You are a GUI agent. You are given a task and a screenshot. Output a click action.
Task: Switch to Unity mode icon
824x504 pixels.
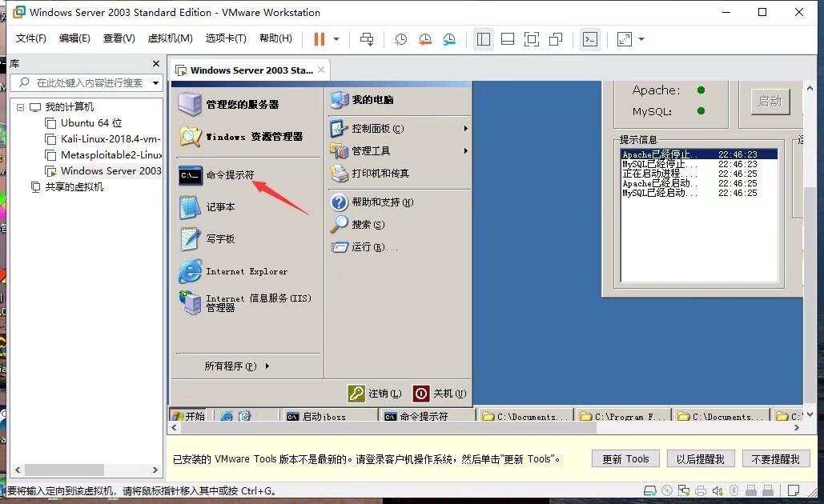pos(556,39)
